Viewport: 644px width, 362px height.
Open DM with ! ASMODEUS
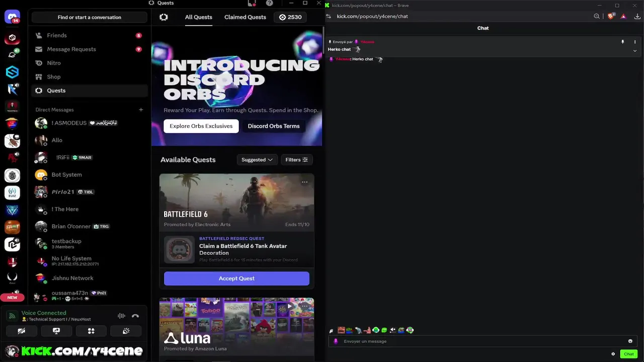[x=90, y=123]
